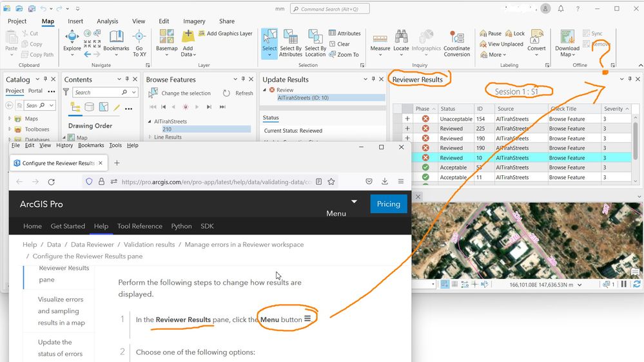Expand the Maps node in Catalog

[10, 119]
